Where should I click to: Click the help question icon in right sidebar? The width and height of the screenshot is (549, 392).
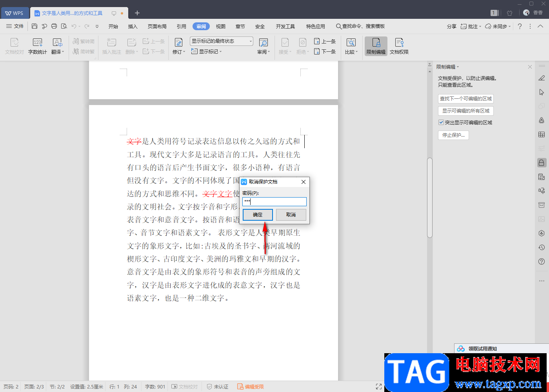542,261
